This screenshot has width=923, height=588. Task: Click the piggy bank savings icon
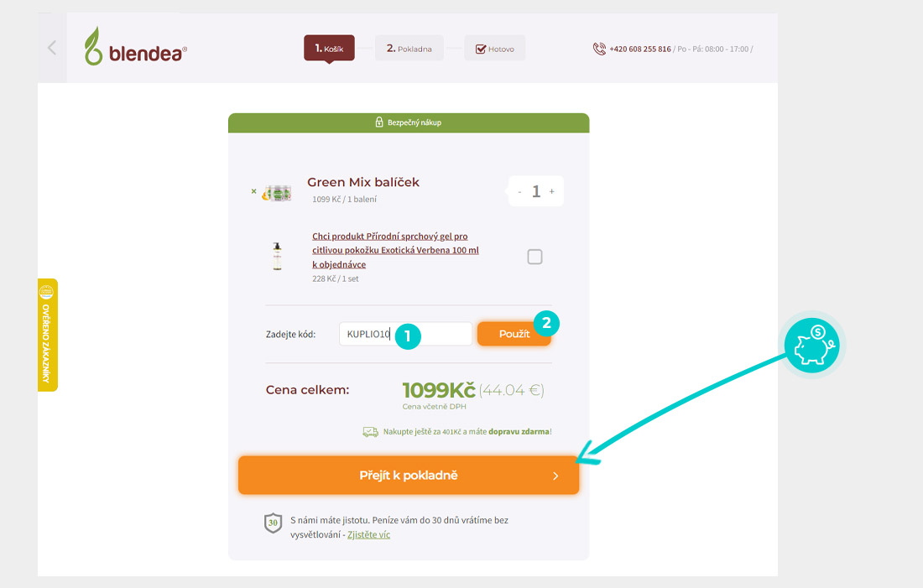(814, 346)
